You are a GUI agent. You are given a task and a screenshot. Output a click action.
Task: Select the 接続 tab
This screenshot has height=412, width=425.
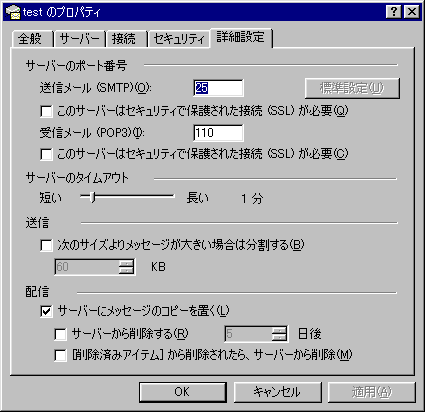[x=126, y=39]
